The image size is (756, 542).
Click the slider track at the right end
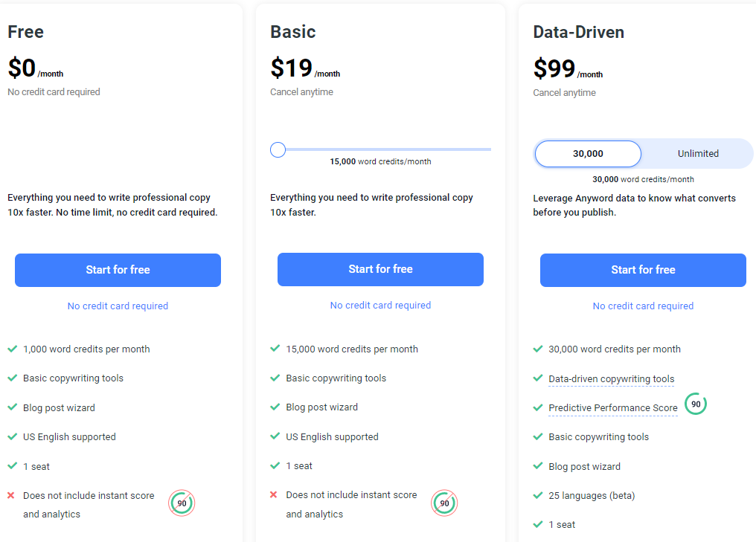pos(488,150)
